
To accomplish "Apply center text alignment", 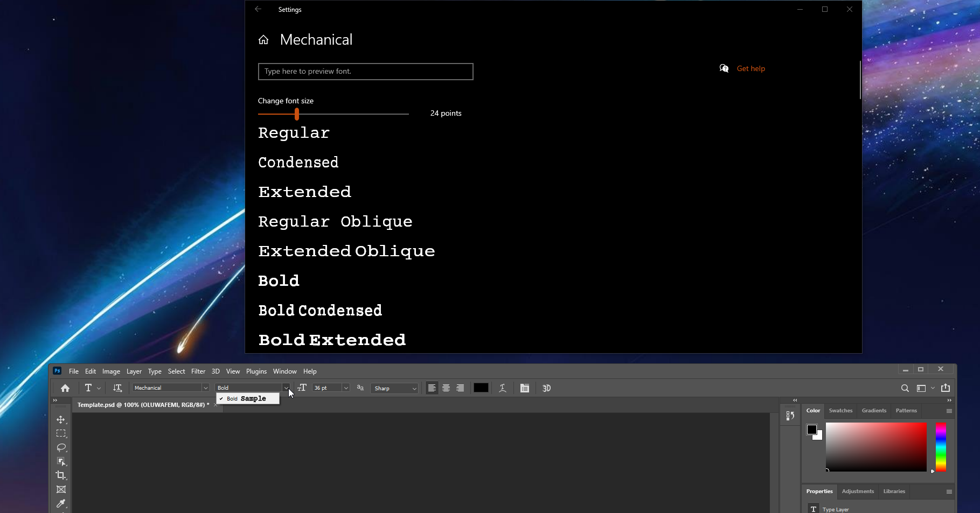I will (x=446, y=388).
